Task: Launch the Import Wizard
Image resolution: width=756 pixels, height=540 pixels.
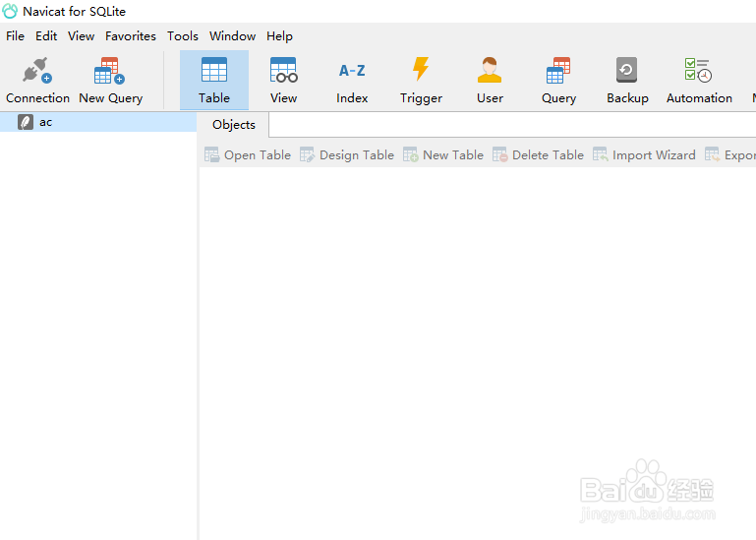Action: pyautogui.click(x=644, y=154)
